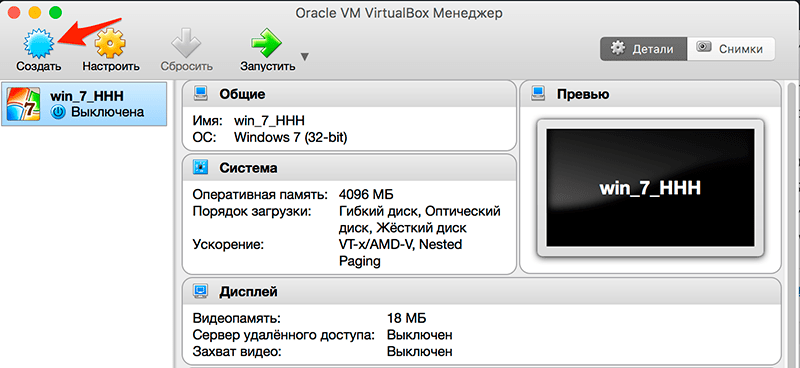Open the Запустить dropdown arrow
This screenshot has height=368, width=800.
coord(305,56)
